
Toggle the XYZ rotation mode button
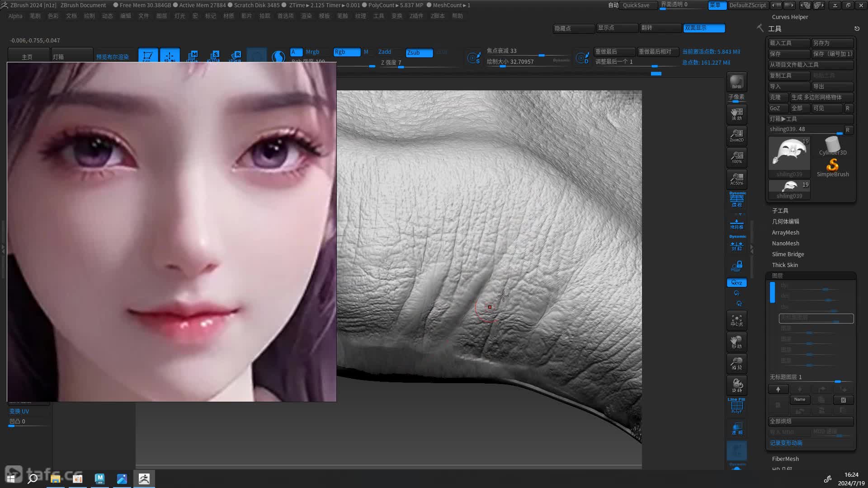pyautogui.click(x=736, y=283)
